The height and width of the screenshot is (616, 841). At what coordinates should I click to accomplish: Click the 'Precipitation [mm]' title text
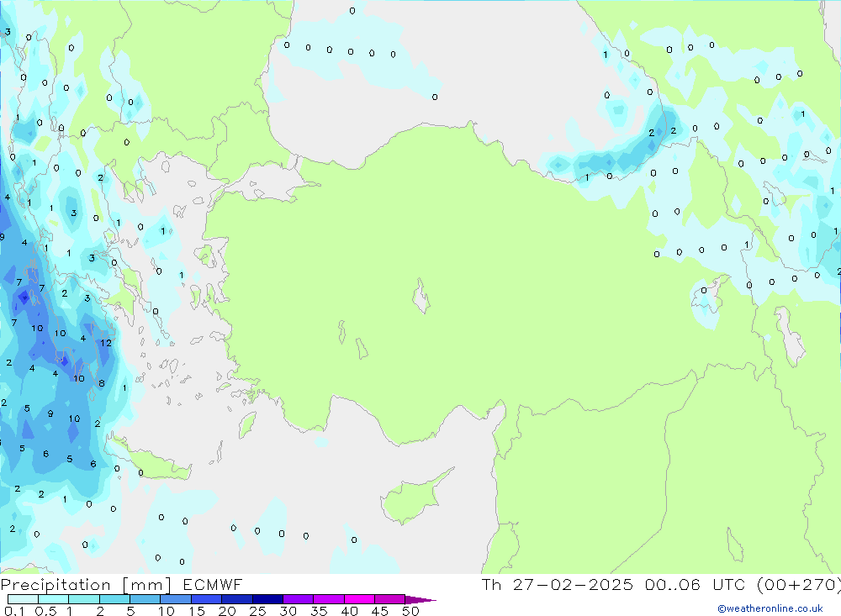click(86, 585)
